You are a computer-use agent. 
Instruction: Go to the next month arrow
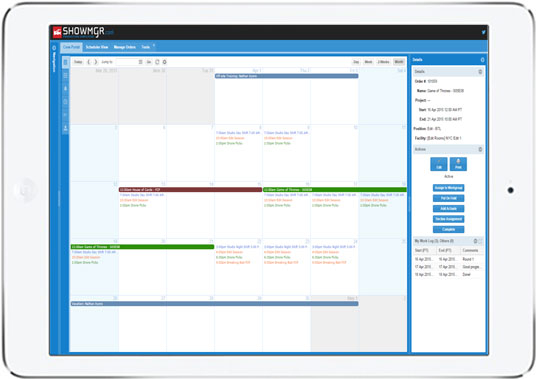pos(96,62)
